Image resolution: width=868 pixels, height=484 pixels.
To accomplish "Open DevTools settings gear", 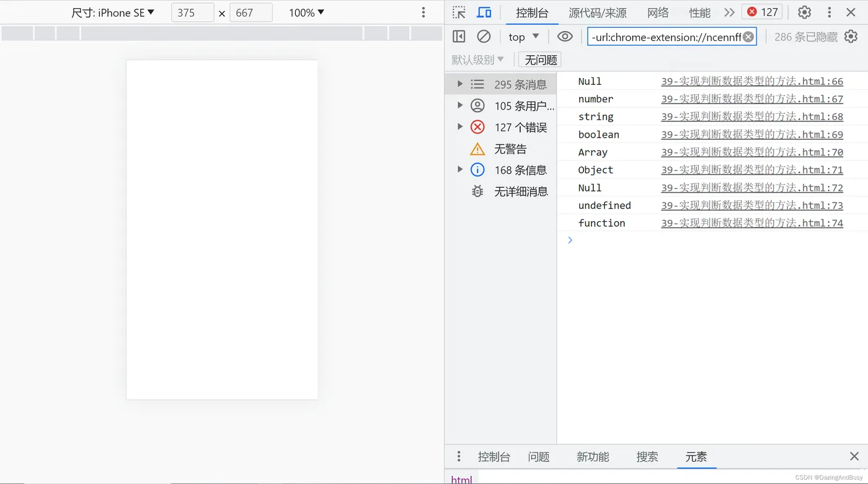I will tap(805, 12).
